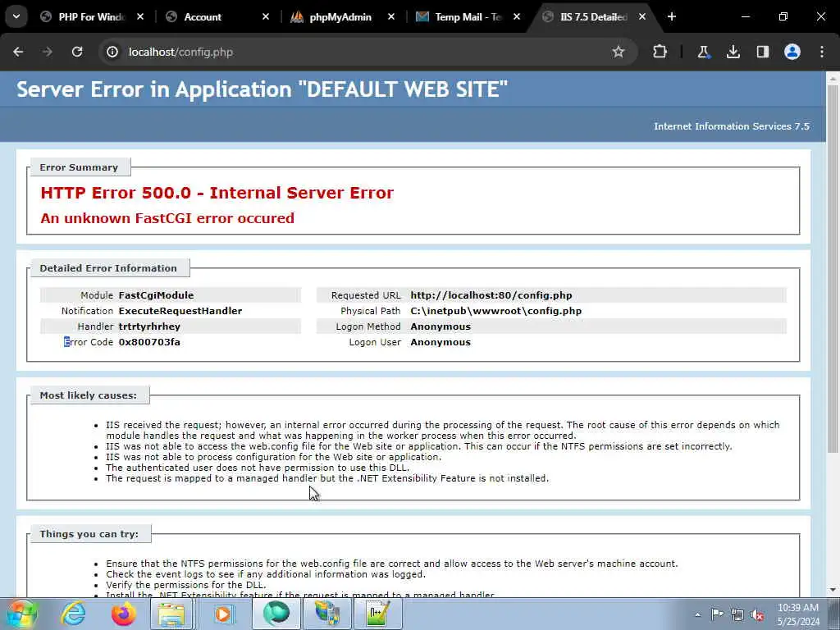Click the Action Center flag icon

tap(717, 614)
